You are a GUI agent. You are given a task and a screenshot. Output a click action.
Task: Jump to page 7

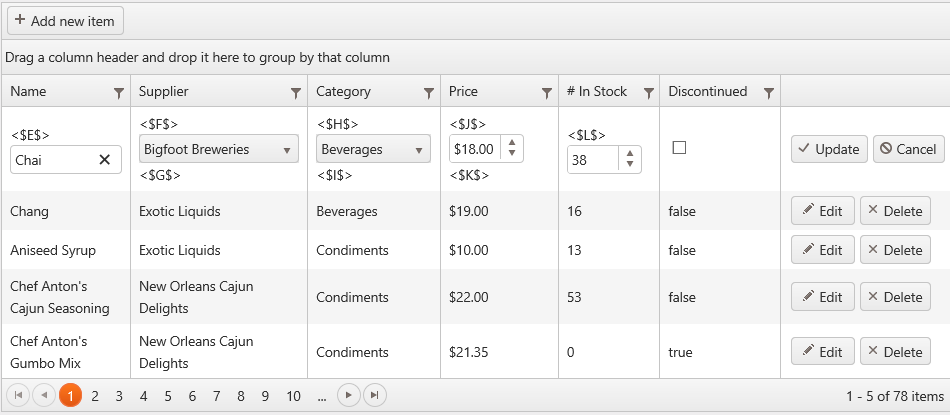(216, 396)
